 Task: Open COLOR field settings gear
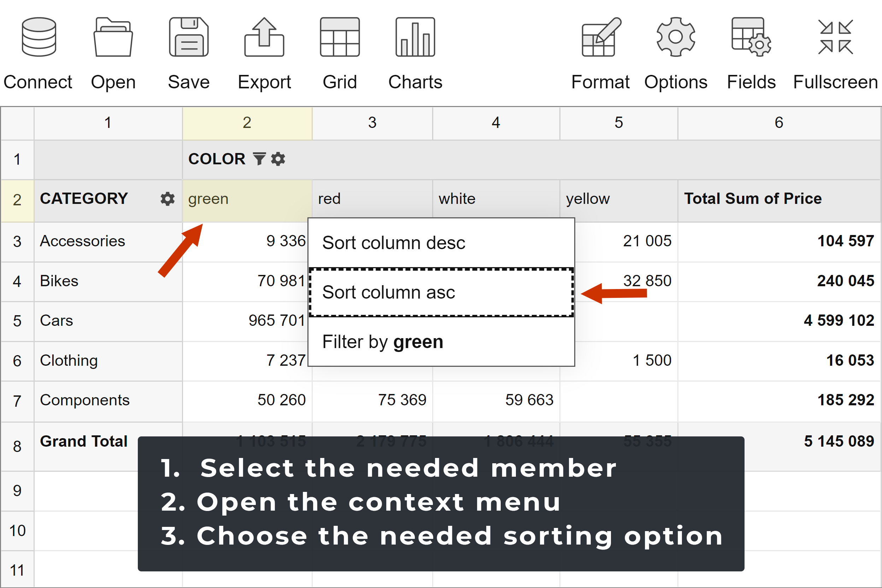click(x=278, y=159)
